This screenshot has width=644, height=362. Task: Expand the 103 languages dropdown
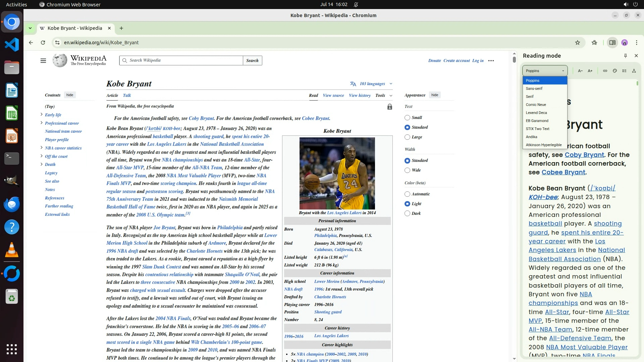[372, 84]
